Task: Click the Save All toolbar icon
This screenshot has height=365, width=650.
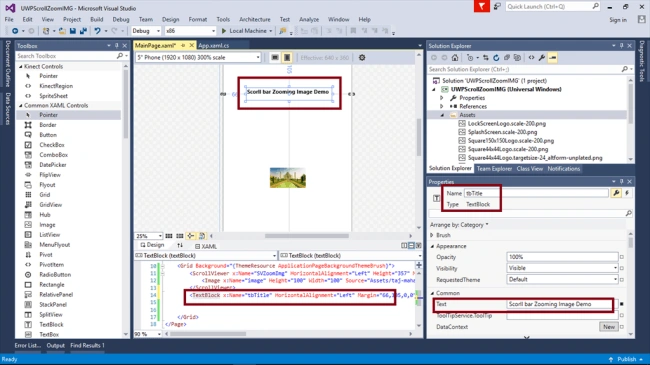Action: pyautogui.click(x=83, y=31)
